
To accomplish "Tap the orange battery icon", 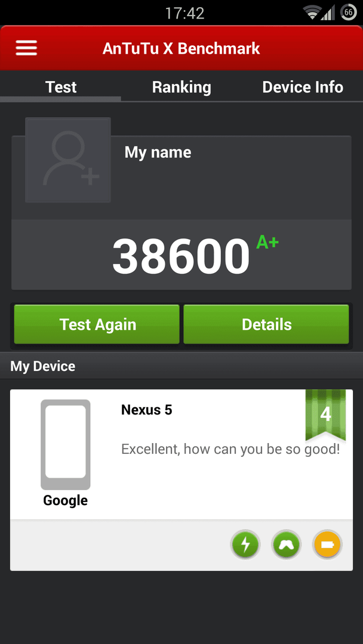I will [x=327, y=544].
